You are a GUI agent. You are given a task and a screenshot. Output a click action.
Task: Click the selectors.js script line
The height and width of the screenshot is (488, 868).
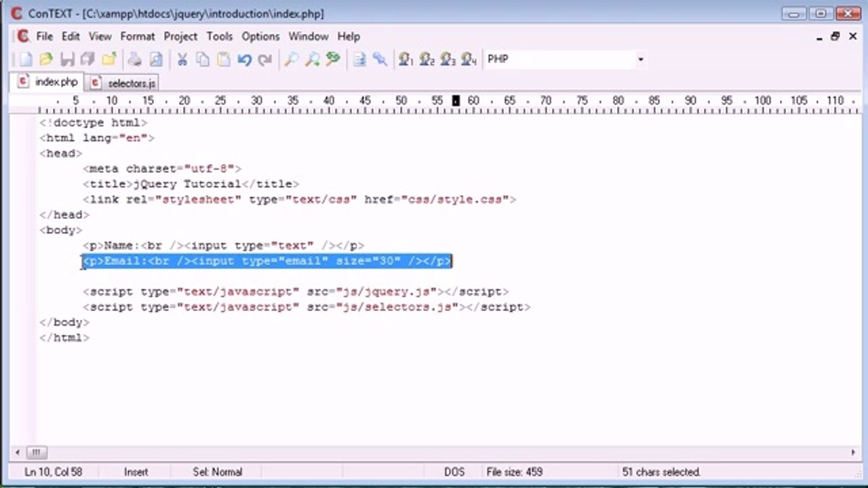(x=307, y=307)
